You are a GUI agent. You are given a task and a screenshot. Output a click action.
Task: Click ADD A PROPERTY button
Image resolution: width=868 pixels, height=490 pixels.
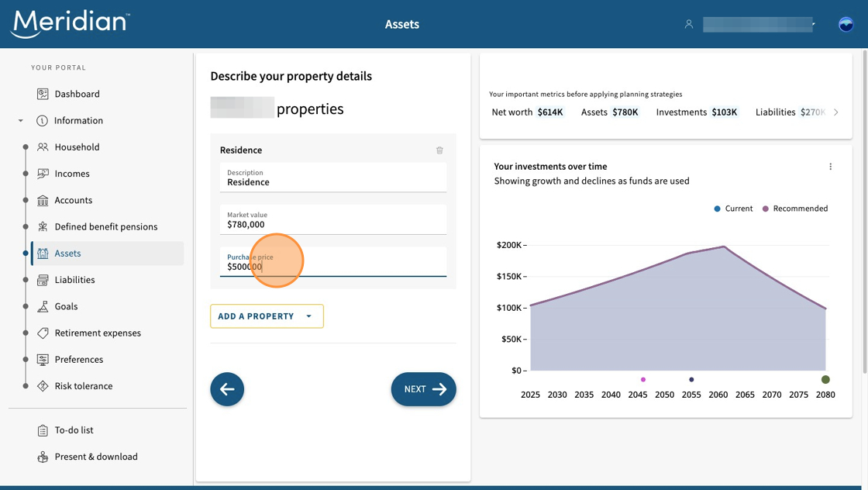(x=267, y=316)
